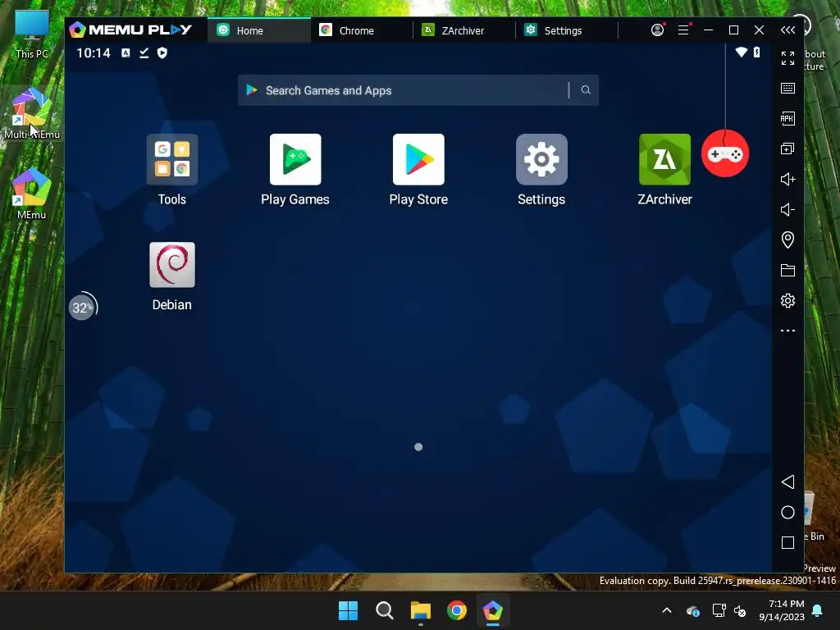Click the APK install icon
840x630 pixels.
(787, 118)
